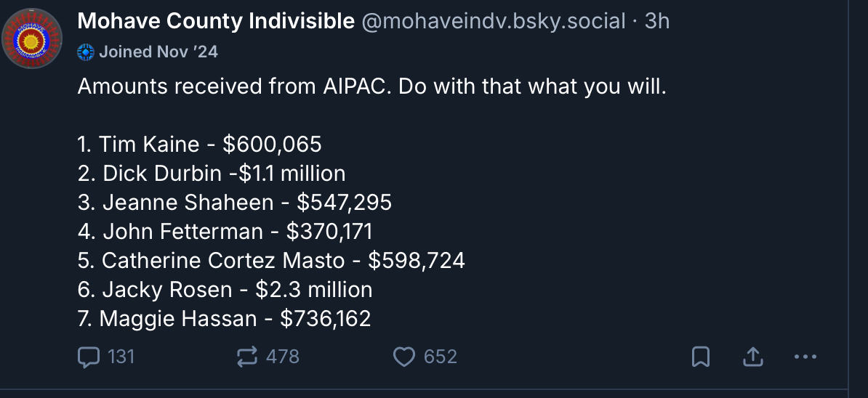The height and width of the screenshot is (398, 868).
Task: Open the repost arrows menu
Action: (x=247, y=357)
